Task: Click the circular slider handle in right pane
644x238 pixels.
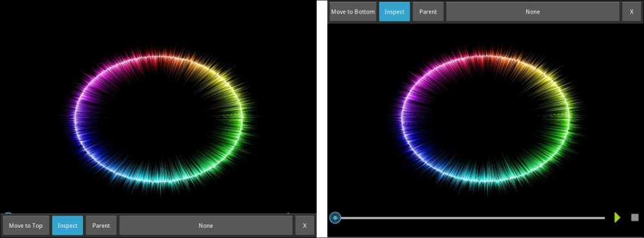Action: [x=335, y=218]
